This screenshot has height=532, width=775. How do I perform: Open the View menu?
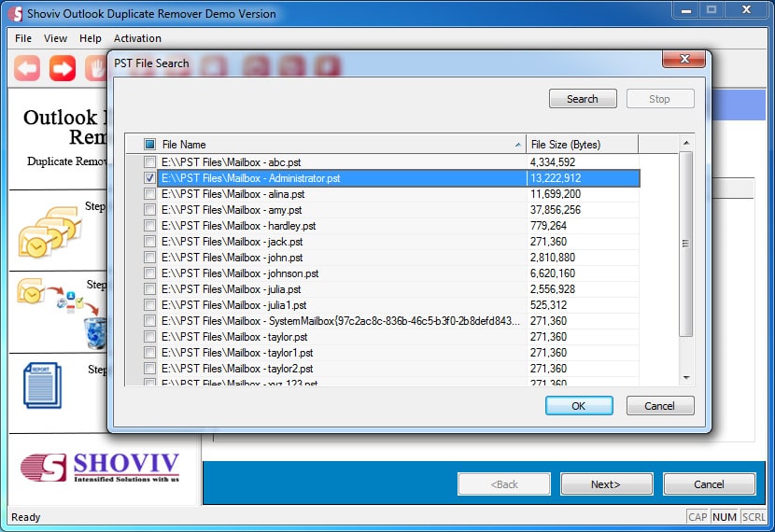click(55, 38)
